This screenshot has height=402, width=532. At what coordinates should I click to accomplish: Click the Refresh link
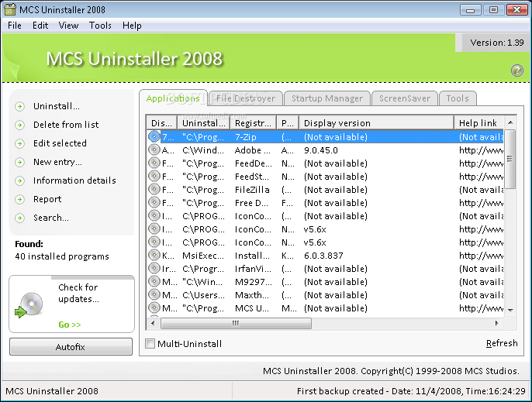[502, 343]
